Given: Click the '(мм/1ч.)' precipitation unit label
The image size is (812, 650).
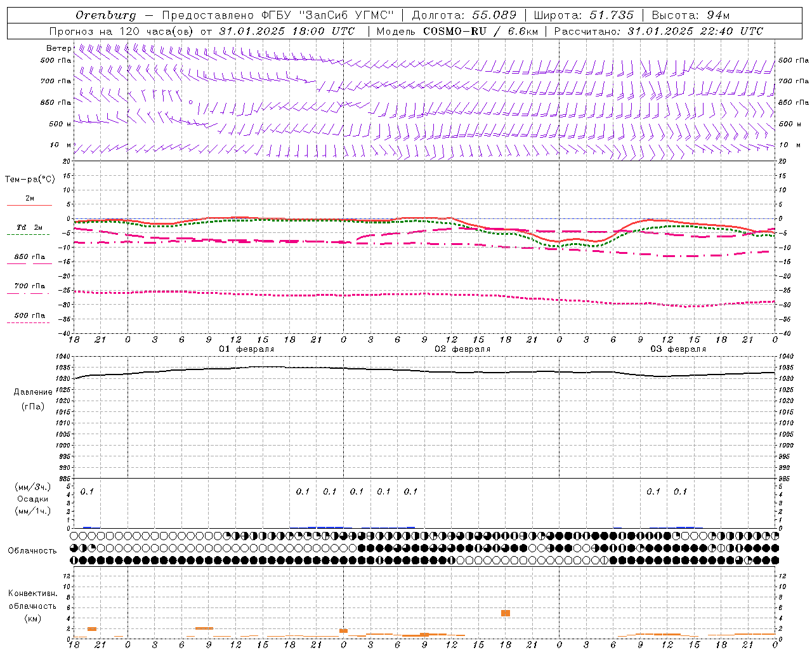Looking at the screenshot, I should pyautogui.click(x=33, y=510).
